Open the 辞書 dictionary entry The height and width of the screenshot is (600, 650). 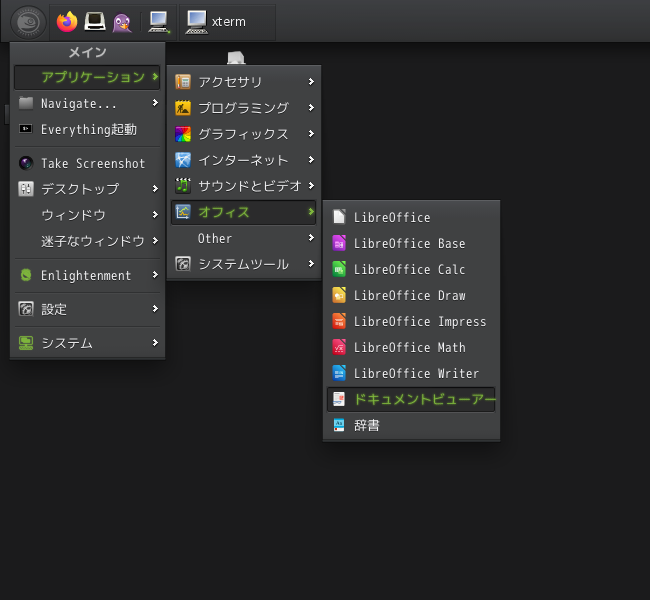point(411,425)
